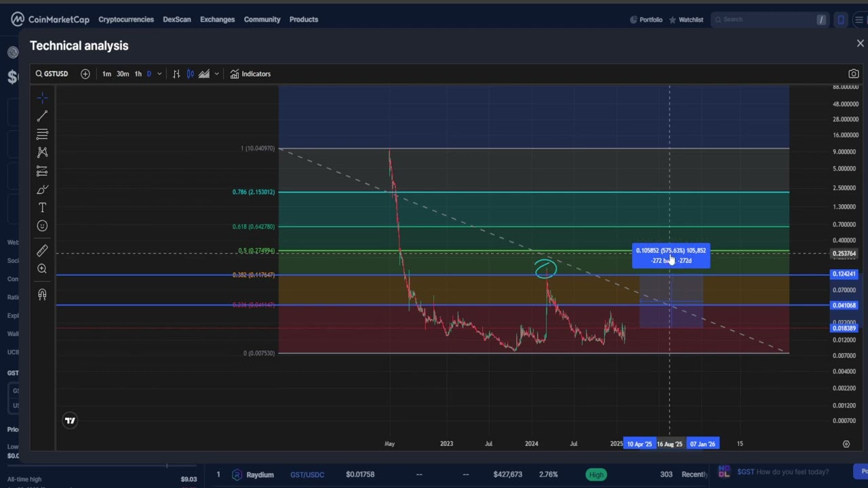Click the 0.041068 price axis label
The image size is (868, 488).
844,305
